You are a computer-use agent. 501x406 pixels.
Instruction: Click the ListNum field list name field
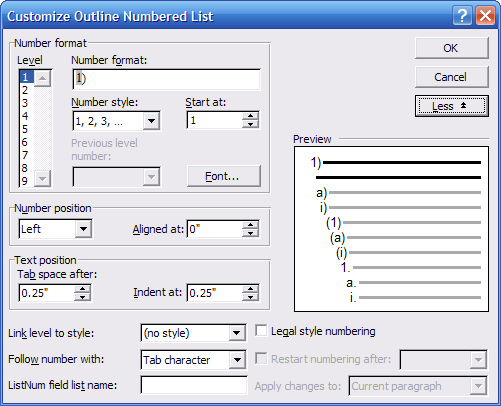tap(194, 385)
